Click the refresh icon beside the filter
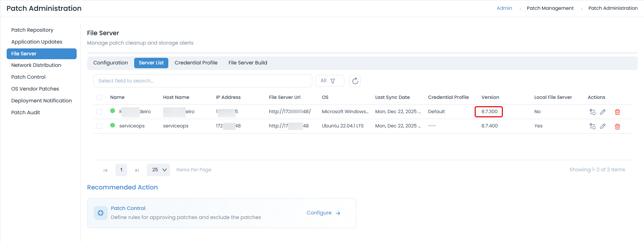Viewport: 644px width, 242px height. (x=355, y=81)
